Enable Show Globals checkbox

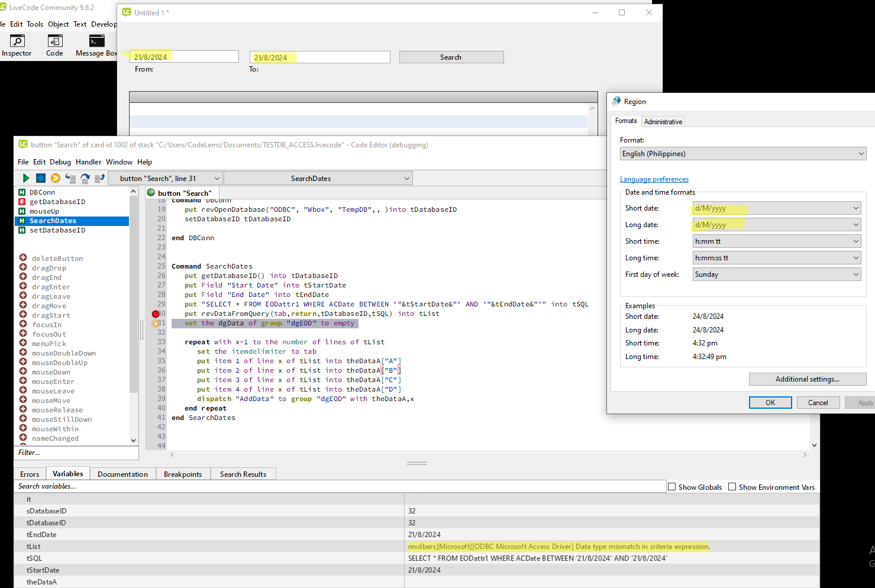[672, 487]
